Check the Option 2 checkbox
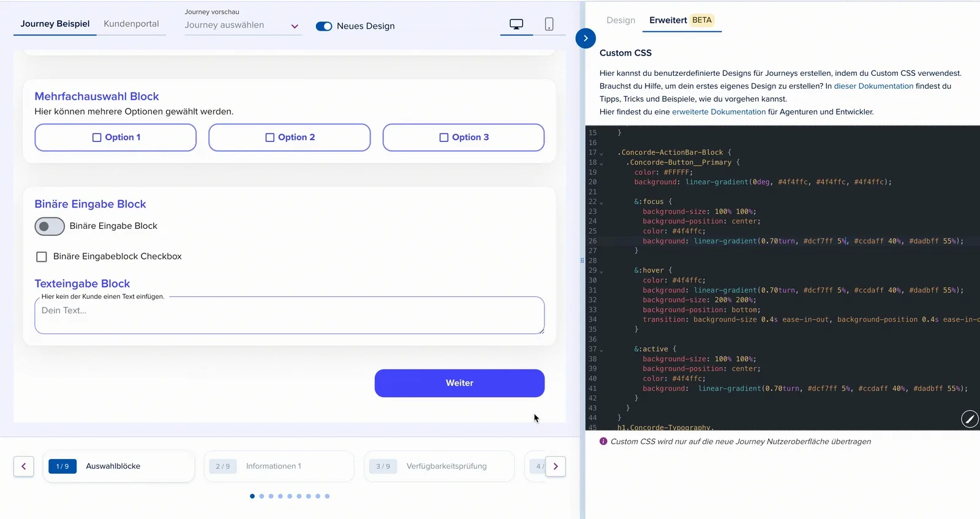Viewport: 980px width, 519px height. click(269, 138)
